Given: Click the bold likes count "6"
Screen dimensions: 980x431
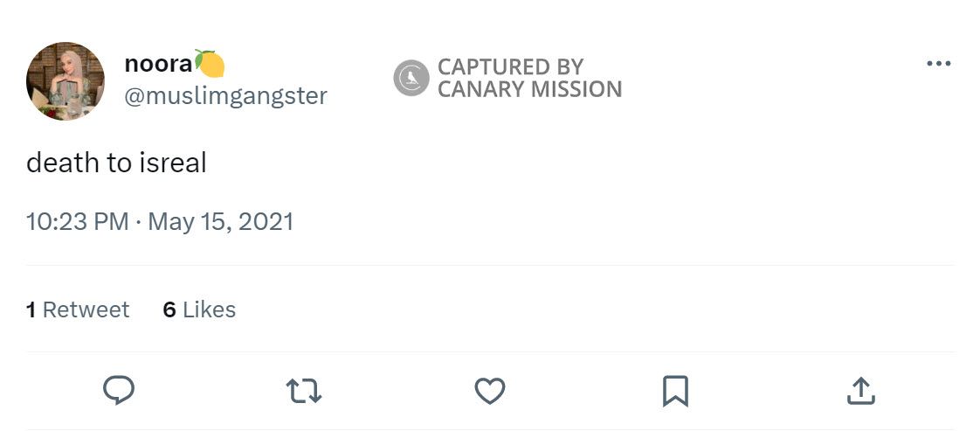Looking at the screenshot, I should pyautogui.click(x=169, y=309).
